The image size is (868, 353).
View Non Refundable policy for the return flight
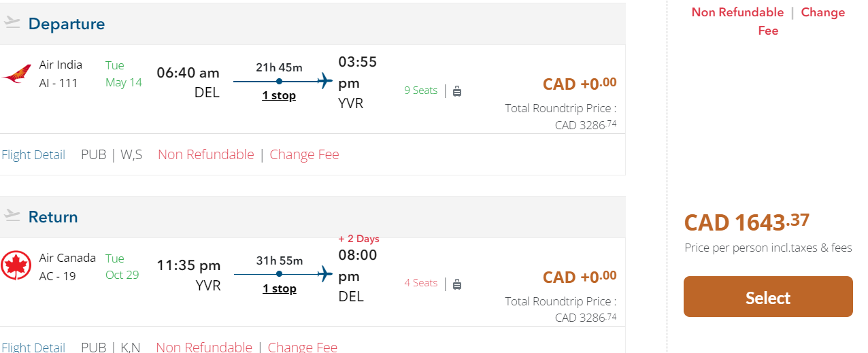point(204,348)
